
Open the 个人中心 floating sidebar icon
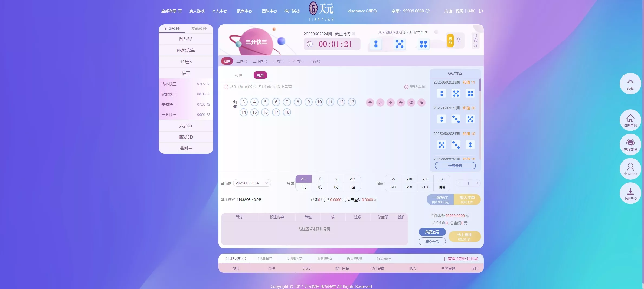point(630,169)
